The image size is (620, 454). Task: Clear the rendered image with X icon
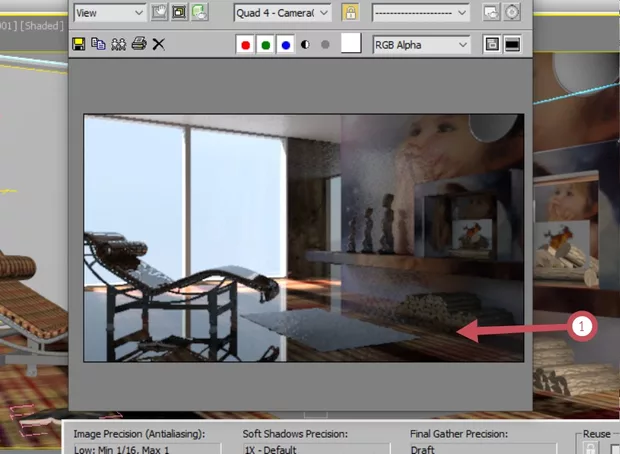(158, 45)
